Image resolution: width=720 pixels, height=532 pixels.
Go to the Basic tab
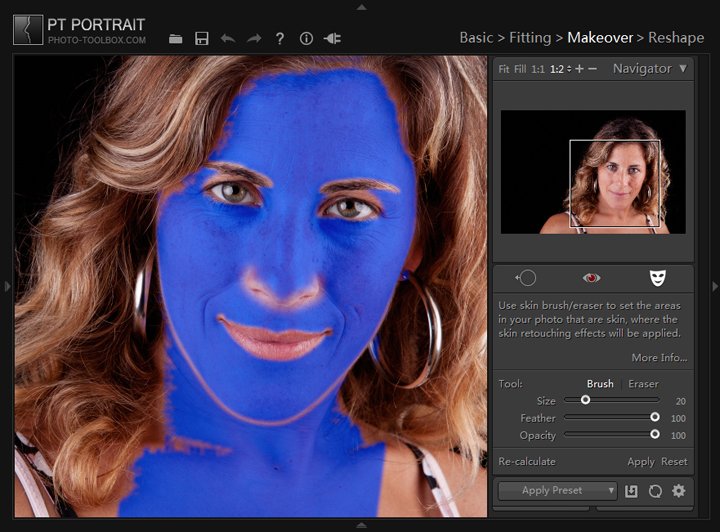click(x=476, y=38)
